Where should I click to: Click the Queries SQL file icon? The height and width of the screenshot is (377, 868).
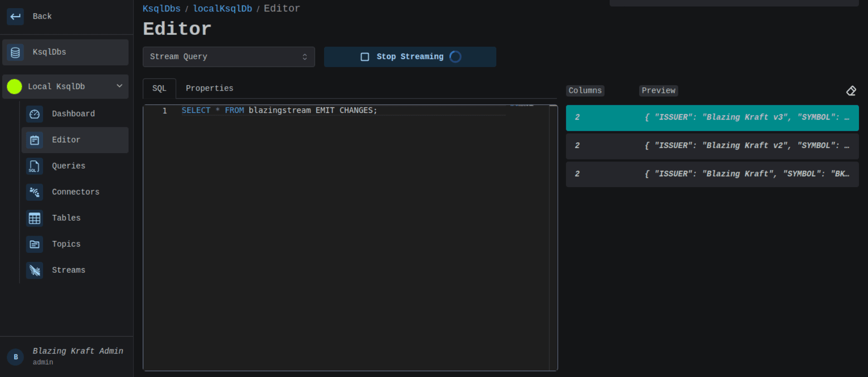tap(34, 166)
